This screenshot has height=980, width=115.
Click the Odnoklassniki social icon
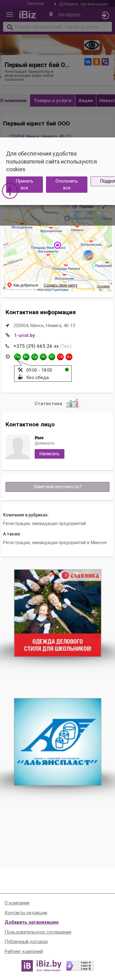(x=96, y=61)
